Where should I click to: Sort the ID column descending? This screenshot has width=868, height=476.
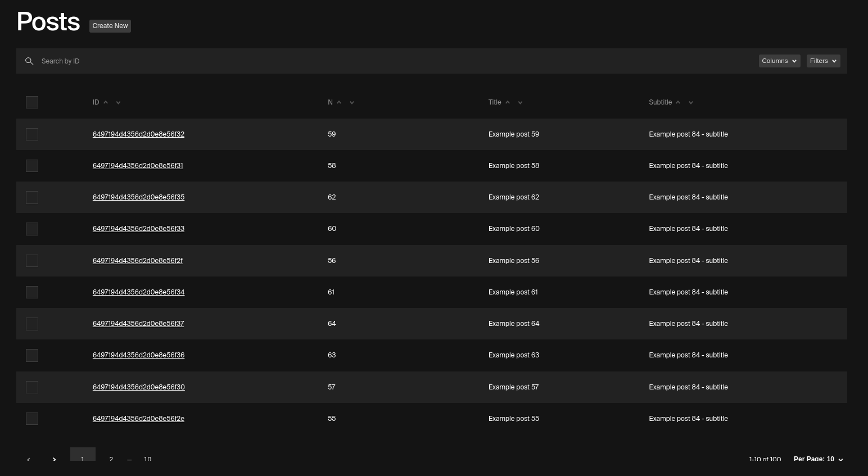coord(118,103)
